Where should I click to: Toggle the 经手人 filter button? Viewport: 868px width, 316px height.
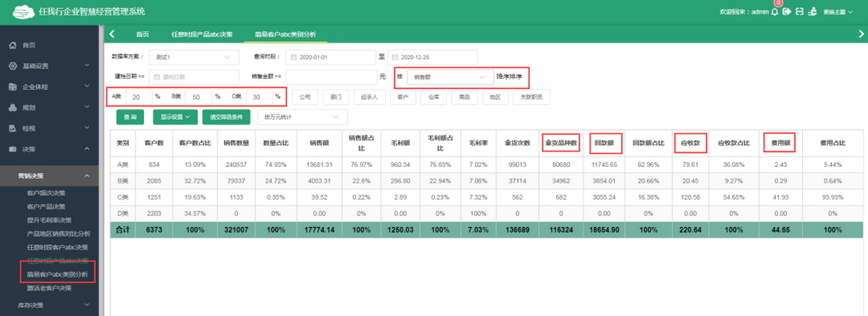coord(367,97)
